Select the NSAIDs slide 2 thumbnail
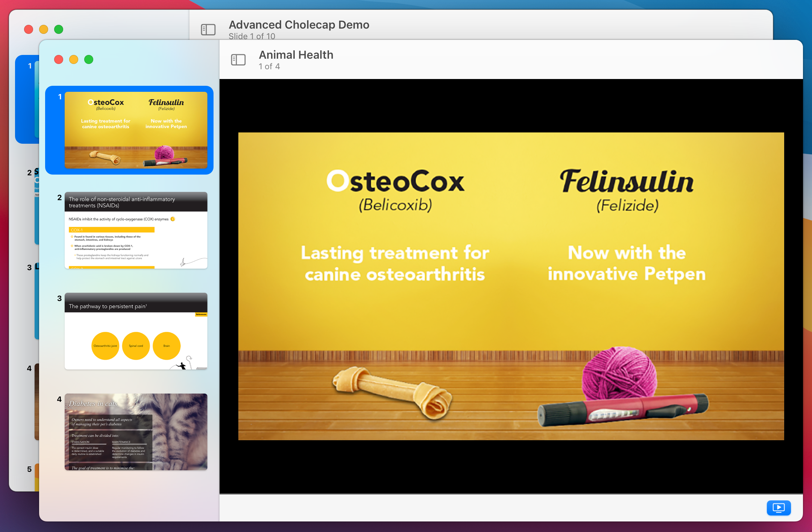 coord(136,230)
